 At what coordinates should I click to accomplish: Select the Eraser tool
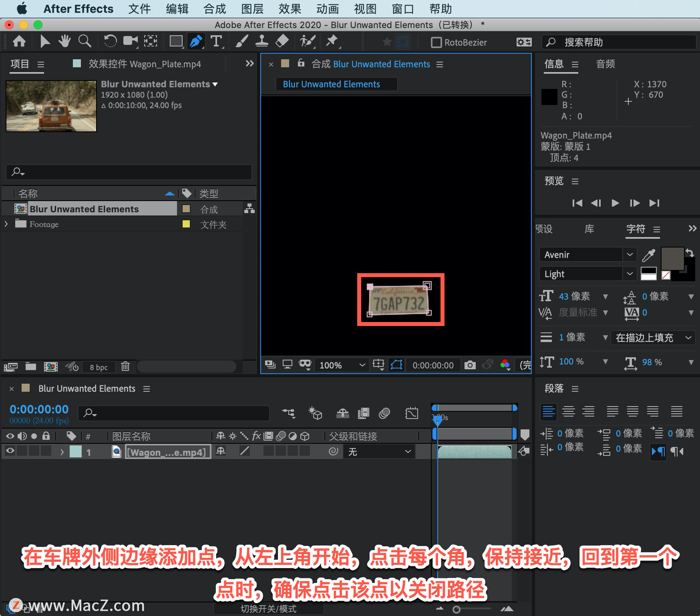[x=282, y=41]
